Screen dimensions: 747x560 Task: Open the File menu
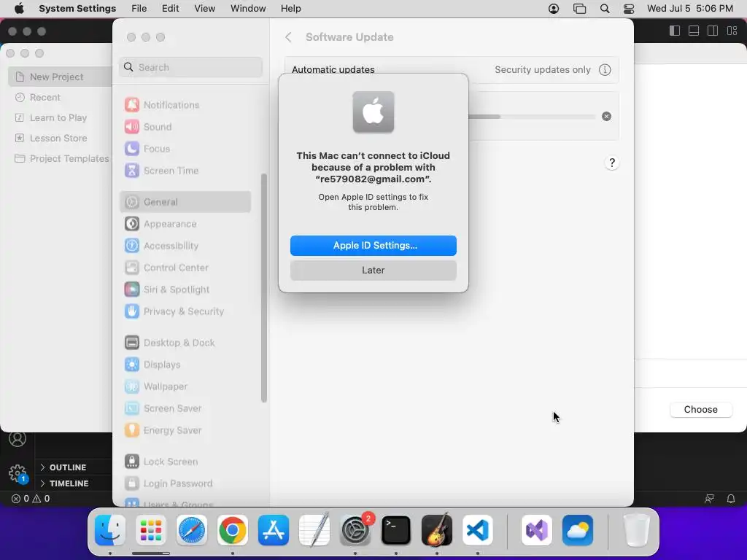coord(139,9)
